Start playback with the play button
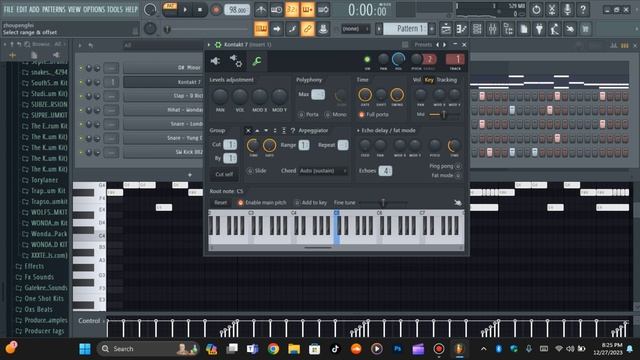 pyautogui.click(x=185, y=9)
